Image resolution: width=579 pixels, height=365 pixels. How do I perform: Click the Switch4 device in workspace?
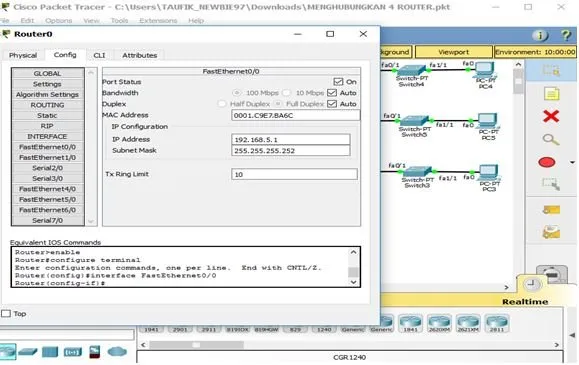tap(412, 71)
